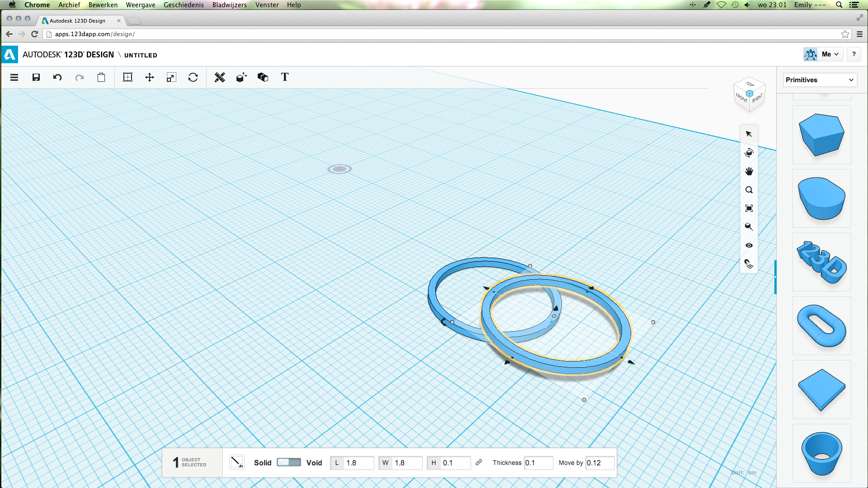Open the Venster menu
The image size is (868, 488).
[267, 5]
